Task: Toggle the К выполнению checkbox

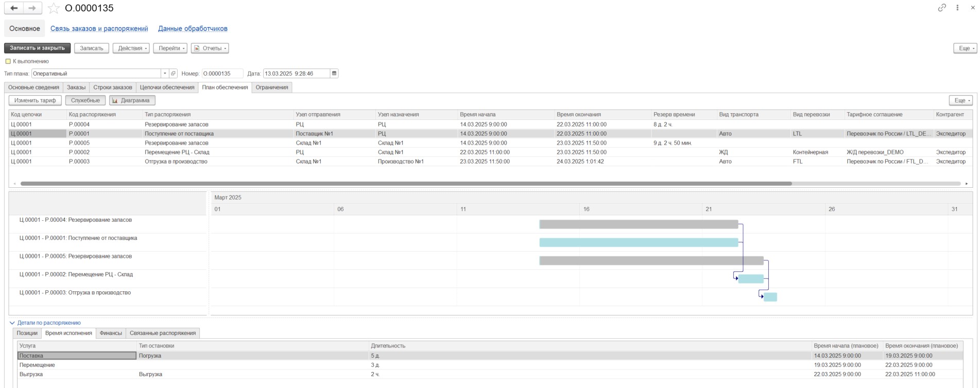Action: point(8,61)
